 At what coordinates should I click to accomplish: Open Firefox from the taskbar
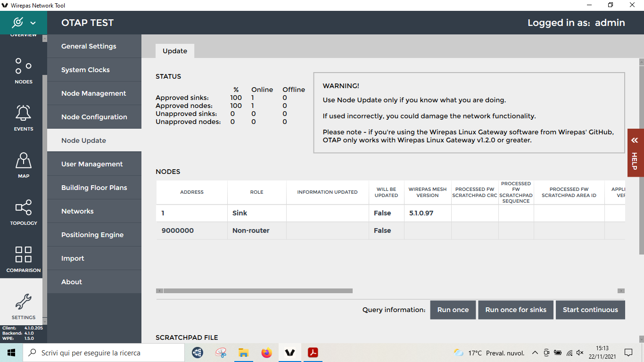pyautogui.click(x=267, y=353)
